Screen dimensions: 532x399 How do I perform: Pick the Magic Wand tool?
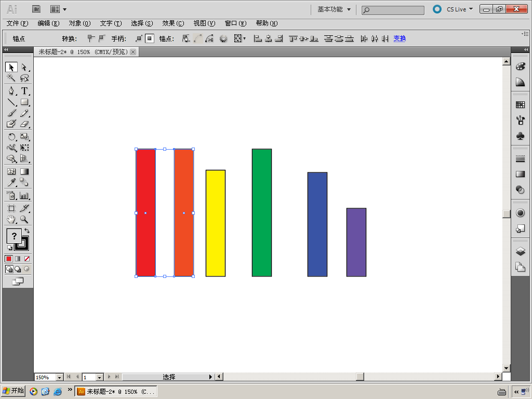[11, 78]
